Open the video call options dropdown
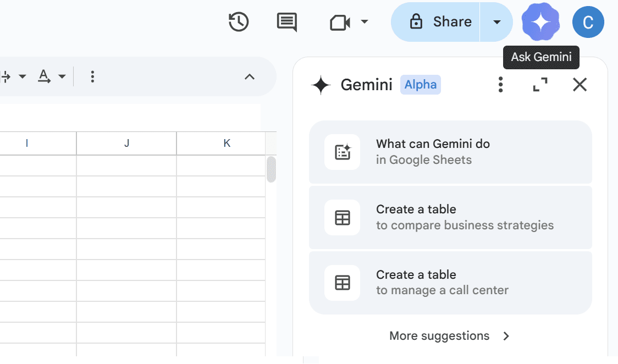Screen dimensions: 618x364 (x=364, y=22)
